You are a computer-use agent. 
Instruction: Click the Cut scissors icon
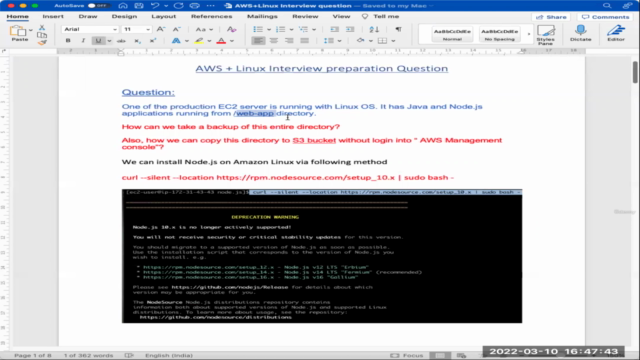click(x=42, y=27)
